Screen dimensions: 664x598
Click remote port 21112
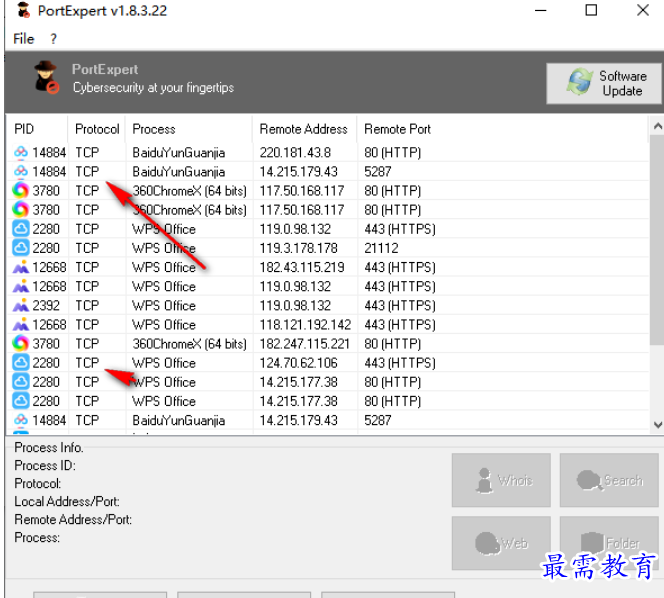pos(381,248)
